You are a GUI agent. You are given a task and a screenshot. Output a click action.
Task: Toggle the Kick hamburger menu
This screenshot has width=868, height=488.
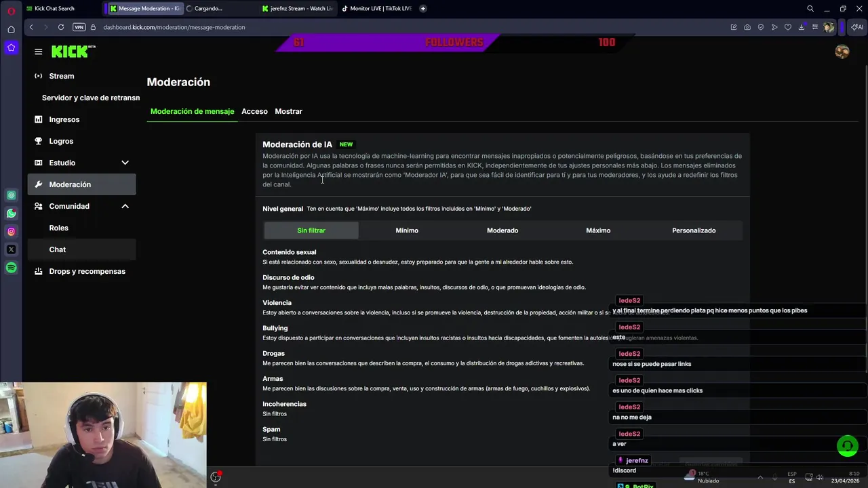pos(38,52)
